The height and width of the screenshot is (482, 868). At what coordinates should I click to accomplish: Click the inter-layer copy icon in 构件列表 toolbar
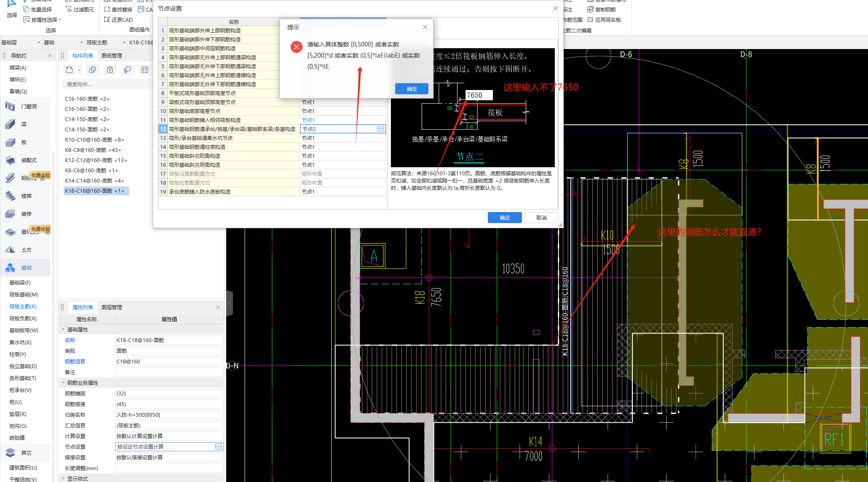click(127, 70)
